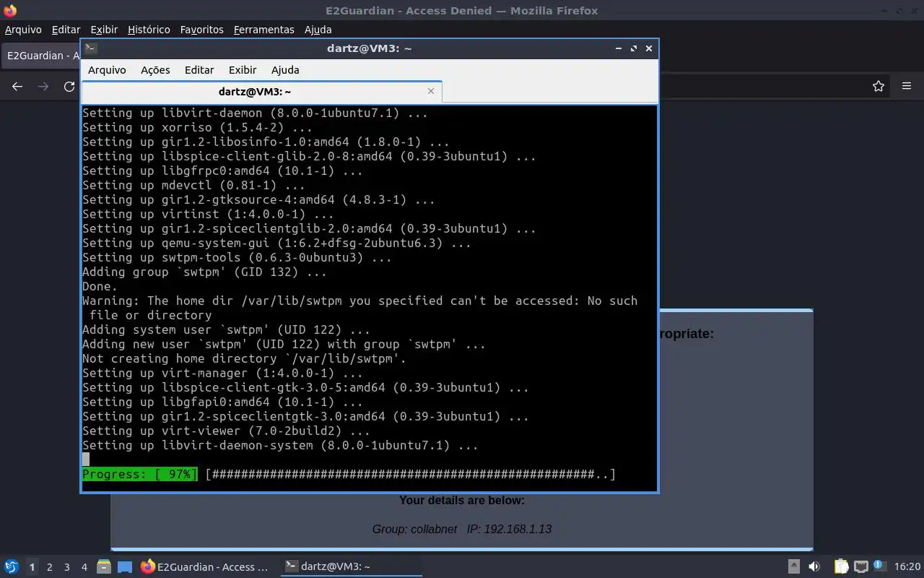Select workspace 1 in pager
Screen dimensions: 924x578
point(32,567)
